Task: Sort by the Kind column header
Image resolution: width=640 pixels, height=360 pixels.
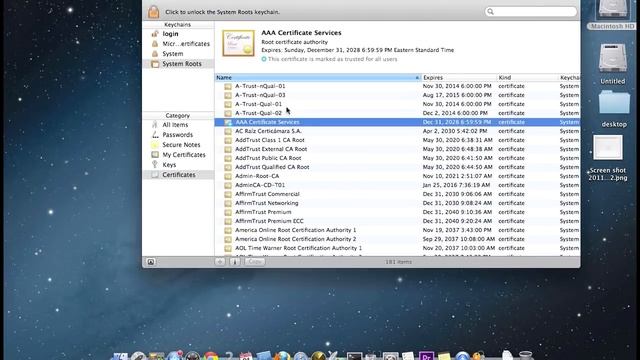Action: [527, 78]
